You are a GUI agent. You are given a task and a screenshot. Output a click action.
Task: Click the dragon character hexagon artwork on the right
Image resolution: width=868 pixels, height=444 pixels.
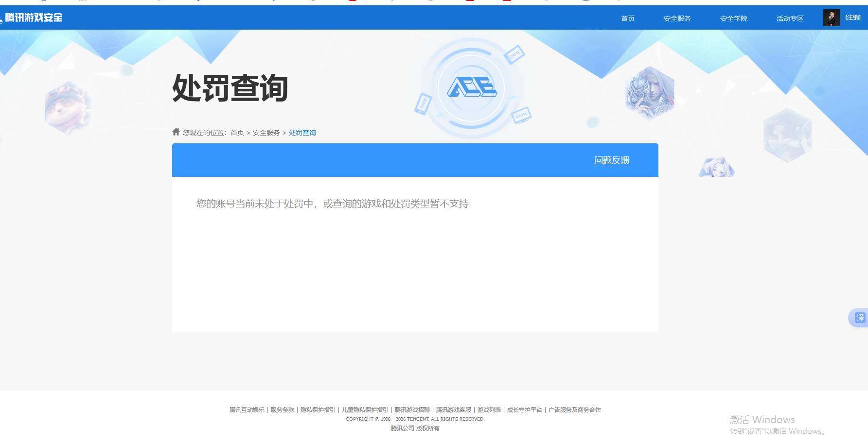tap(650, 91)
